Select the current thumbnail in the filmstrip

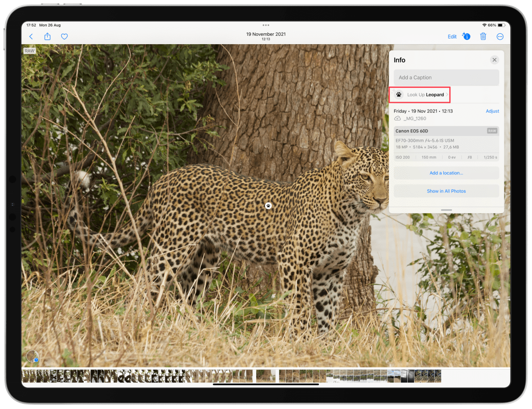[265, 376]
